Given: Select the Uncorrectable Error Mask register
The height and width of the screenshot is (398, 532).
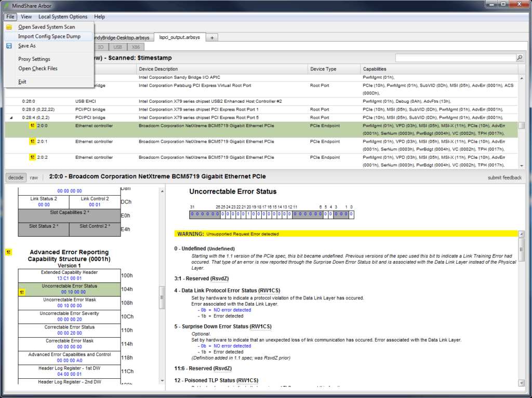Looking at the screenshot, I should 69,303.
